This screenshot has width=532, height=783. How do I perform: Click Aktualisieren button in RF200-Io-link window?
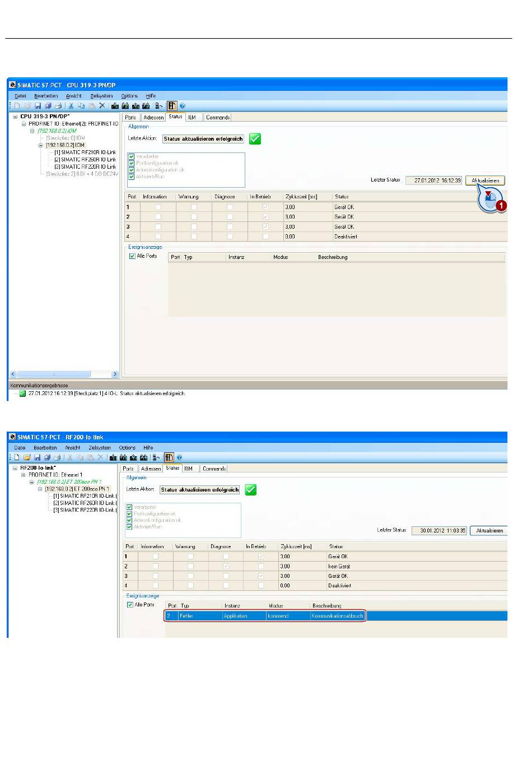[x=489, y=531]
